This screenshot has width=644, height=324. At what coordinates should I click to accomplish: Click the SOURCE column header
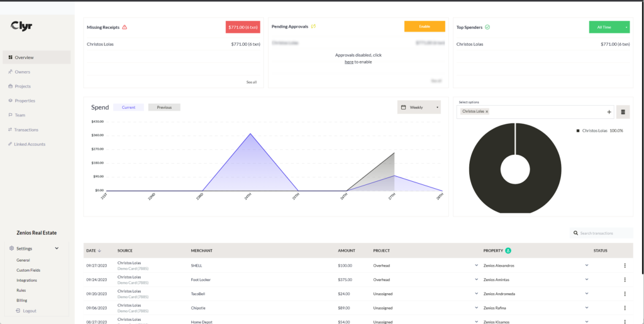(125, 250)
